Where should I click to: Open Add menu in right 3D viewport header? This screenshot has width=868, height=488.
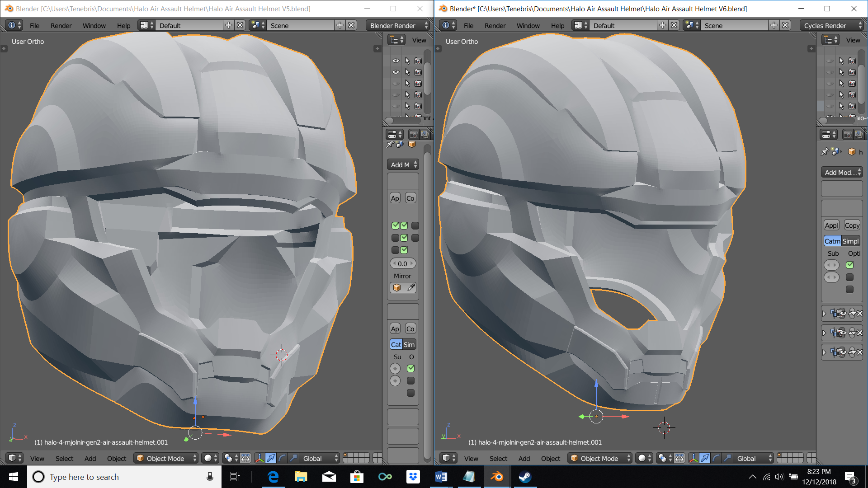pyautogui.click(x=524, y=458)
